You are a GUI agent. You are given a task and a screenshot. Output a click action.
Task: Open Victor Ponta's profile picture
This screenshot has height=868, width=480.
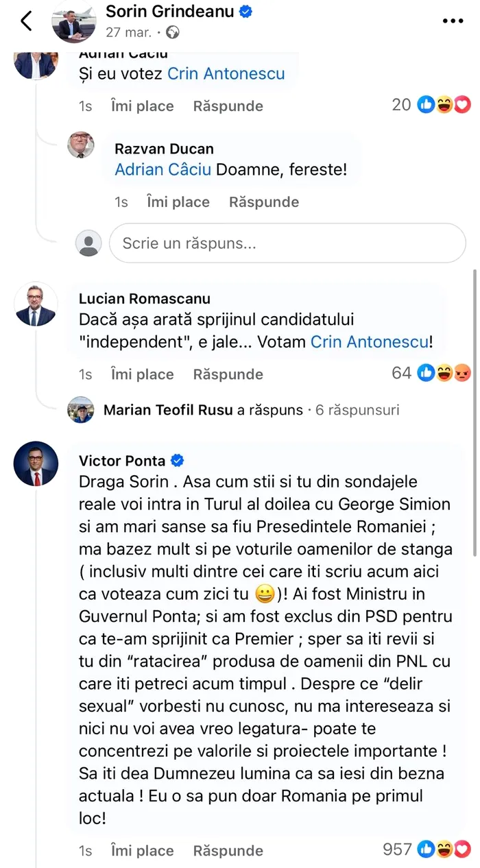tap(36, 463)
